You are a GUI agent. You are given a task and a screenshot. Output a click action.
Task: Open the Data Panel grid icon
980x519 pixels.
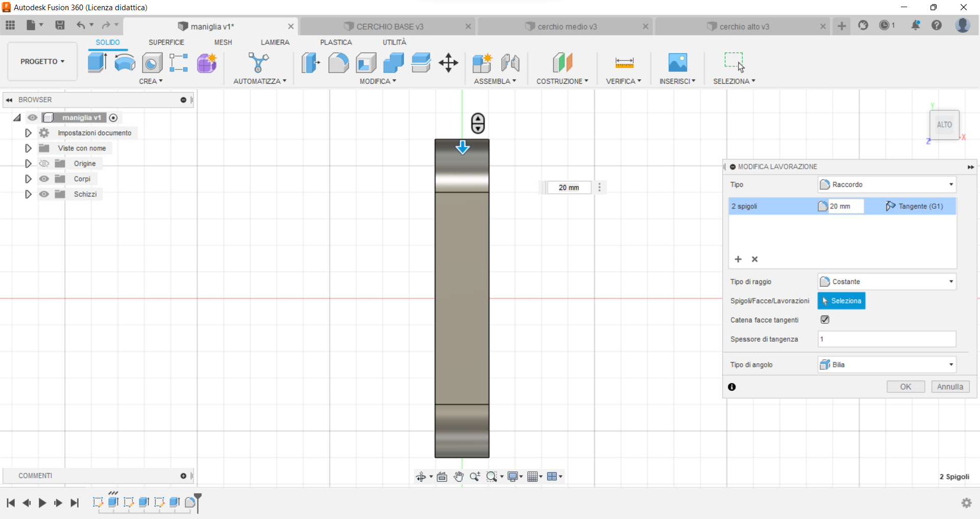point(10,25)
